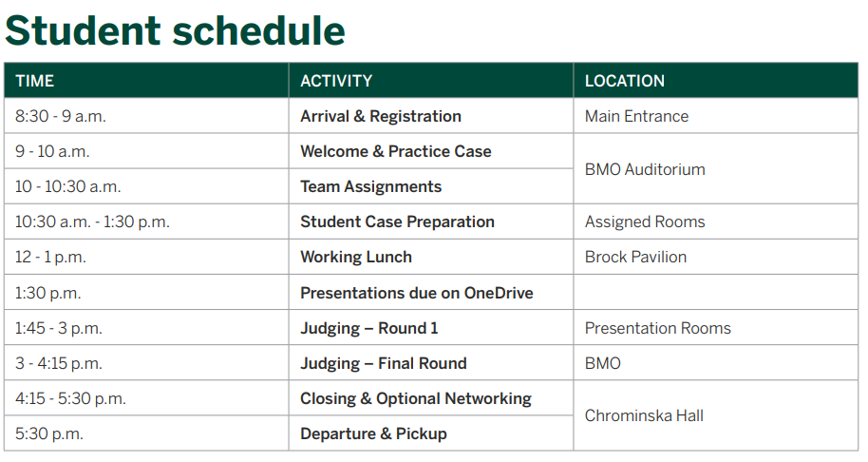Select the "Presentation Rooms" location cell
The image size is (868, 462).
click(658, 328)
